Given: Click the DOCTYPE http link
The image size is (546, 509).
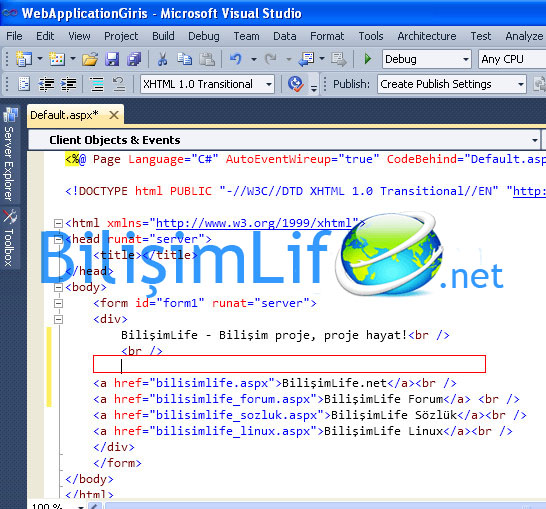Looking at the screenshot, I should point(529,191).
